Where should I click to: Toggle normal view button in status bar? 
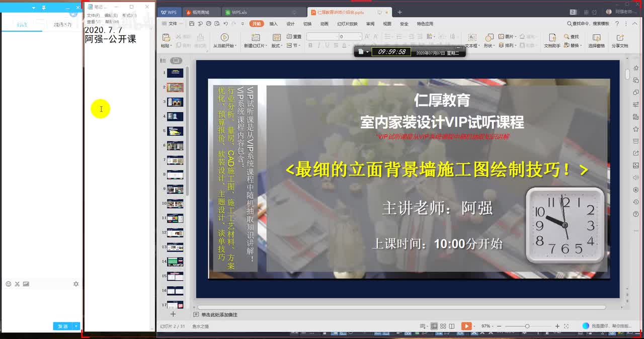[x=435, y=326]
